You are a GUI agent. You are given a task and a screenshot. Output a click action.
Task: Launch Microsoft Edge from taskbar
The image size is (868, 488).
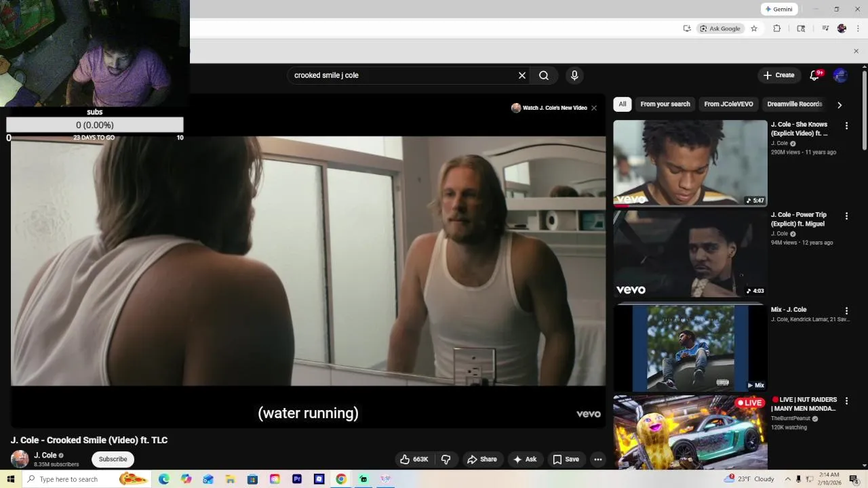(x=163, y=479)
